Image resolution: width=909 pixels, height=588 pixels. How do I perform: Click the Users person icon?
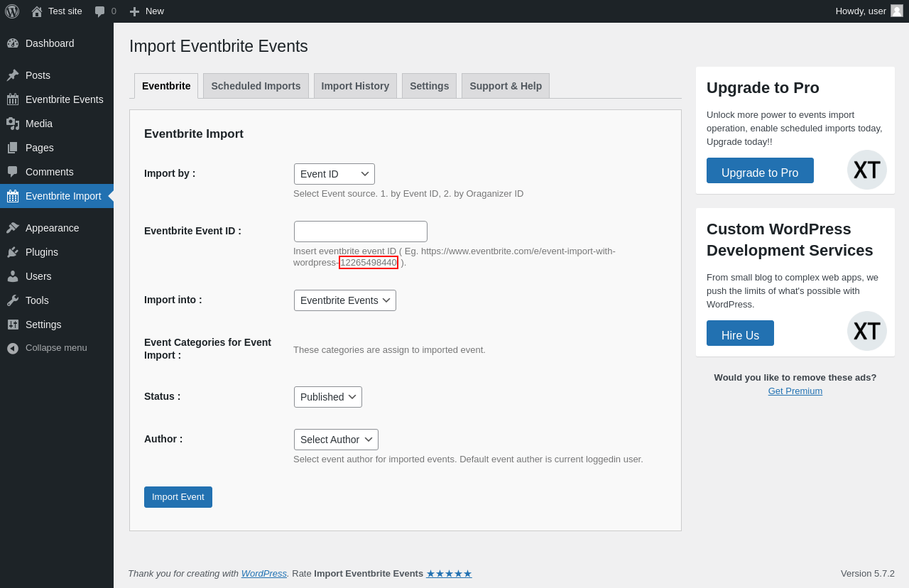[13, 276]
